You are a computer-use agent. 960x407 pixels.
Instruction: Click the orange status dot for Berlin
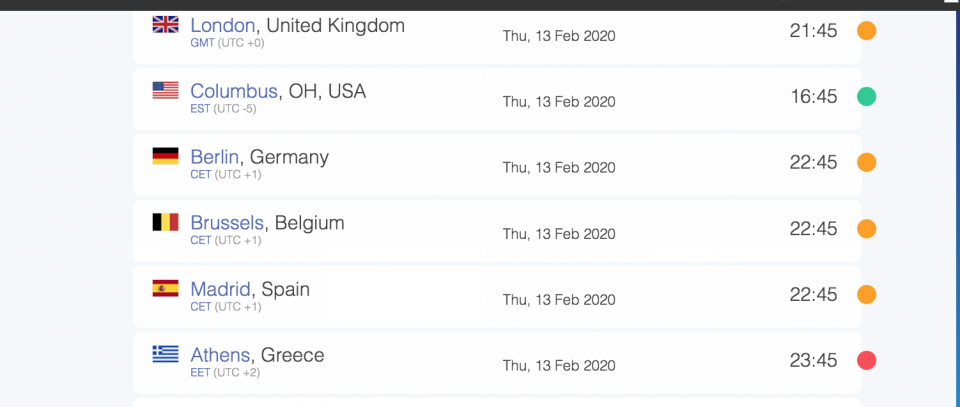click(x=866, y=163)
